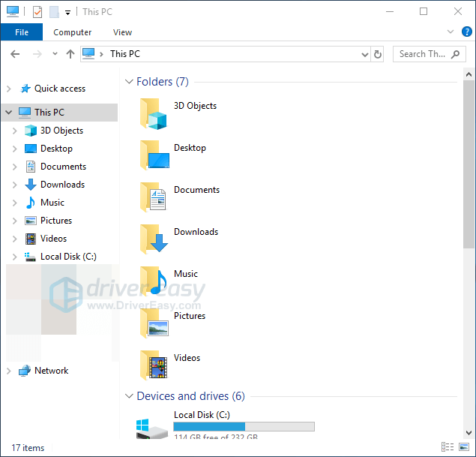Select the Videos folder icon
476x457 pixels.
pos(154,365)
